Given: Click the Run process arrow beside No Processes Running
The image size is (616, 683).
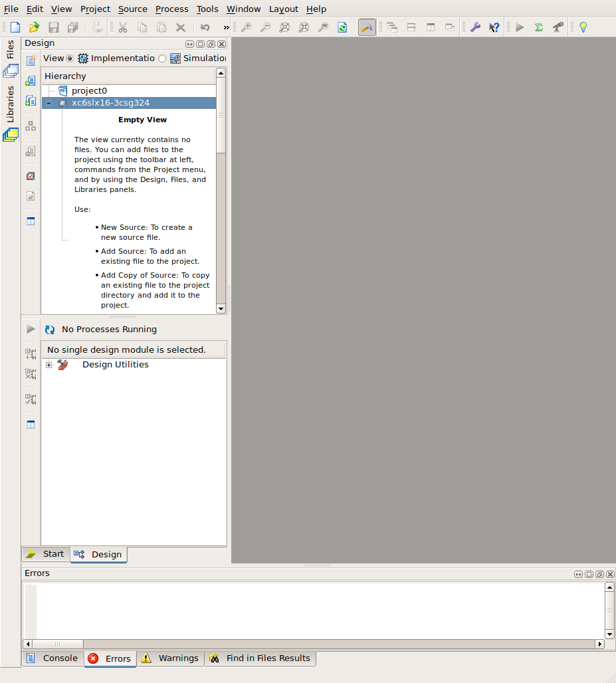Looking at the screenshot, I should 31,330.
